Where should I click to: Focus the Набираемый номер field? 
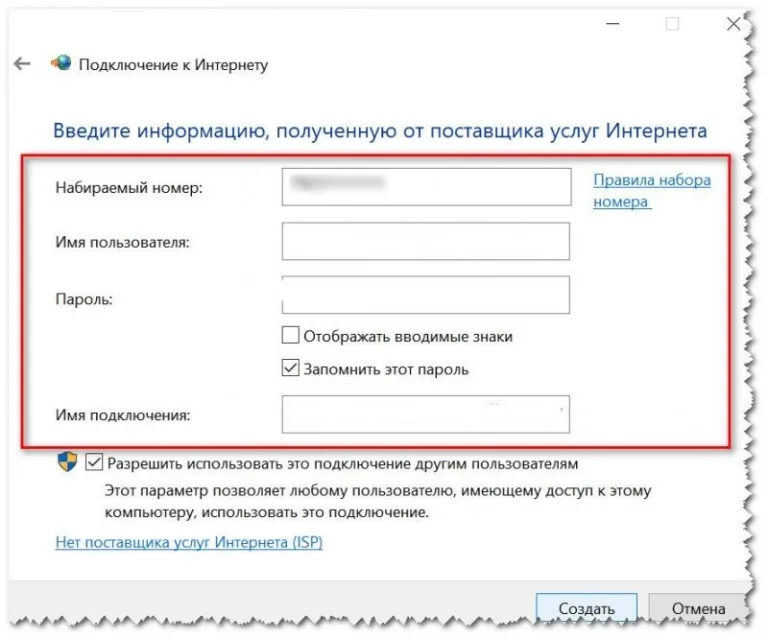[426, 187]
